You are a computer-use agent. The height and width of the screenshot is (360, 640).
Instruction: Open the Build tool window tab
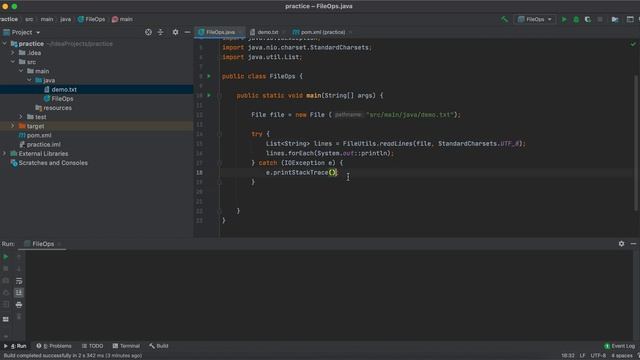159,346
